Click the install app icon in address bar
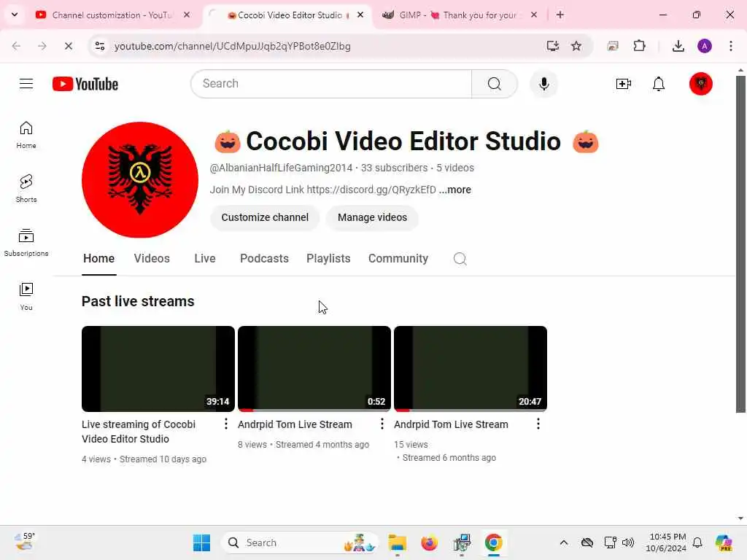Image resolution: width=747 pixels, height=560 pixels. click(553, 46)
